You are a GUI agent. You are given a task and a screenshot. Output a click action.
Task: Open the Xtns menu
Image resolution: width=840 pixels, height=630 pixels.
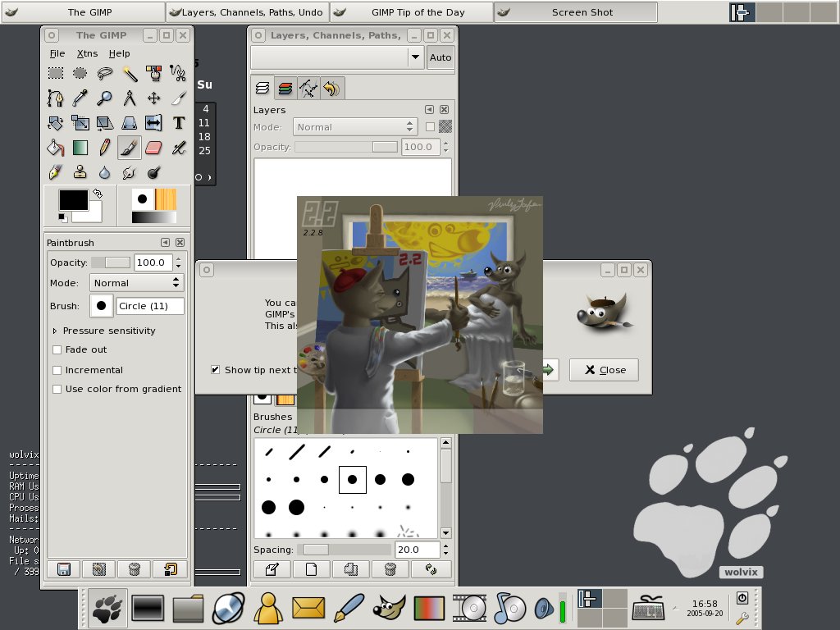(x=87, y=53)
